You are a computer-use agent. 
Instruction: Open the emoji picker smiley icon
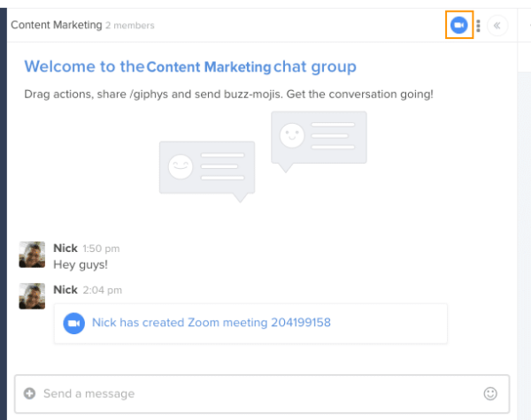click(490, 393)
